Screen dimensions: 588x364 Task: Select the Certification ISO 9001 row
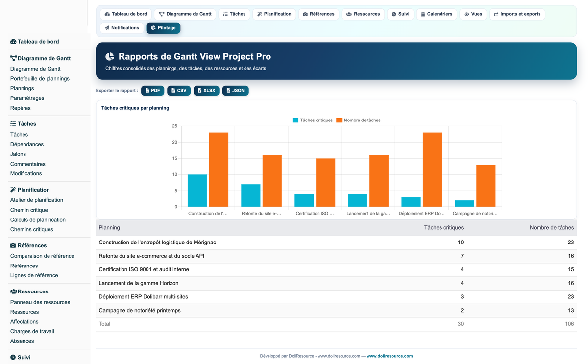click(336, 270)
